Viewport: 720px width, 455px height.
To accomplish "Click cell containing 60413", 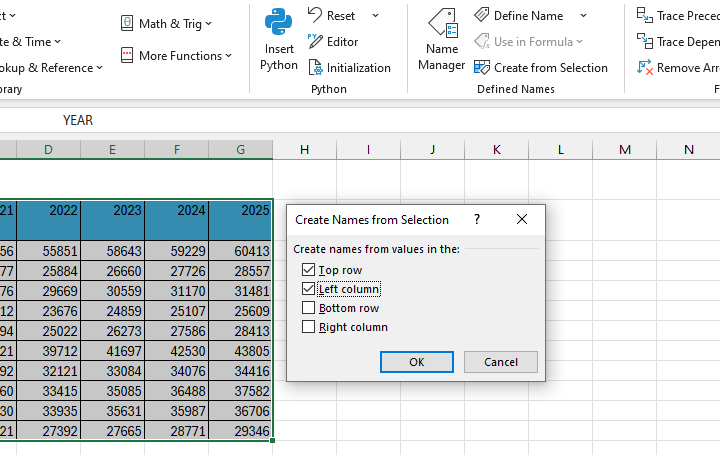I will click(x=240, y=251).
